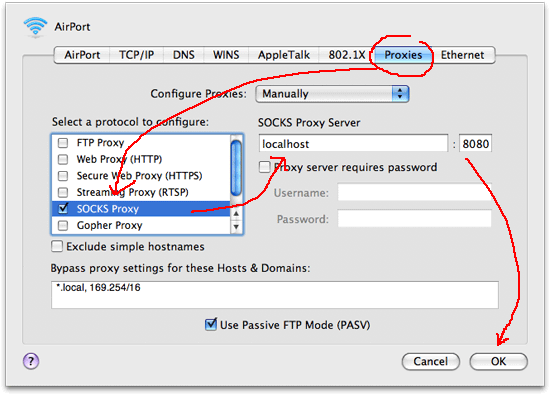
Task: Enable the FTP Proxy checkbox
Action: (x=63, y=143)
